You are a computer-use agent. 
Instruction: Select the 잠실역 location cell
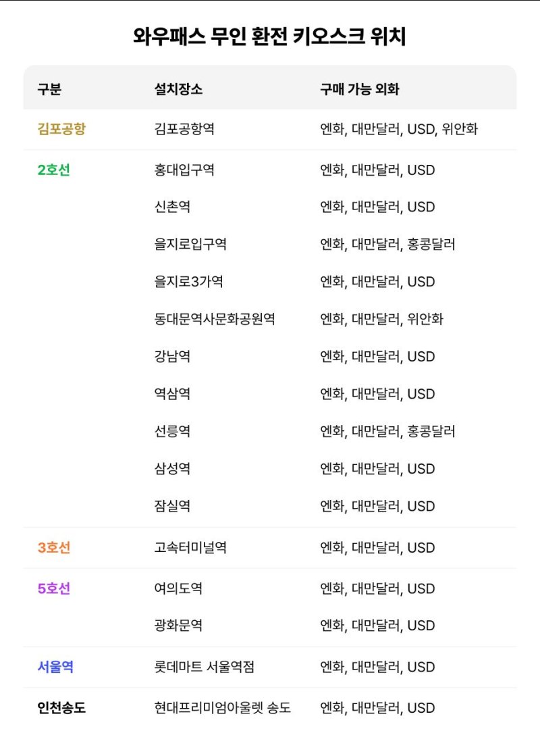(172, 506)
